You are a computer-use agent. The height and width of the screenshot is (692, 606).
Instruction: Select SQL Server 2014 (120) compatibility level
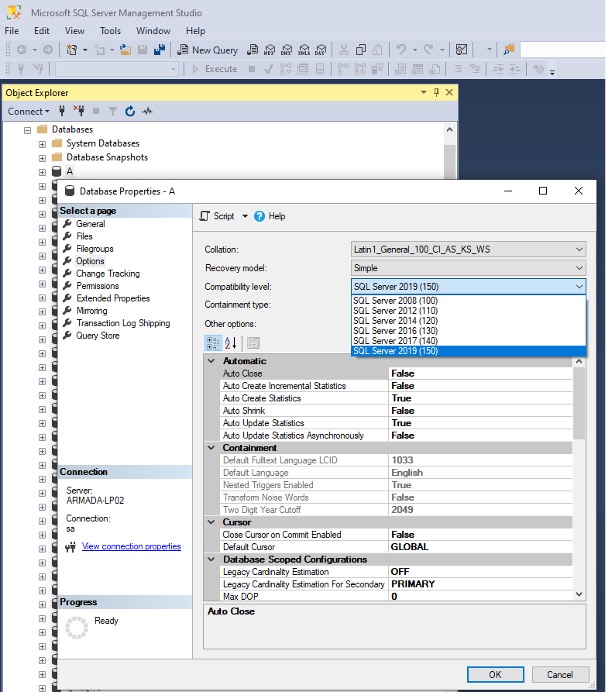click(468, 321)
